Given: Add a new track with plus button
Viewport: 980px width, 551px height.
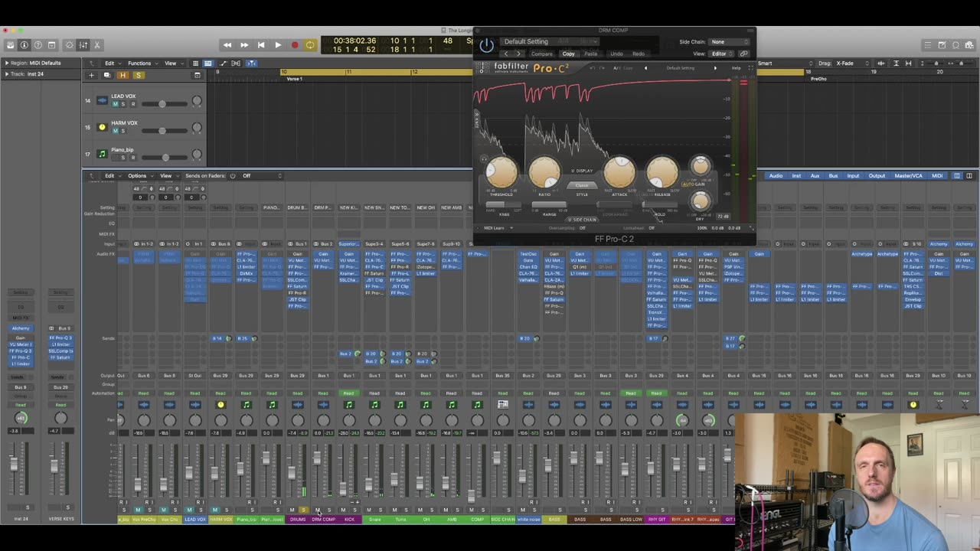Looking at the screenshot, I should [91, 75].
